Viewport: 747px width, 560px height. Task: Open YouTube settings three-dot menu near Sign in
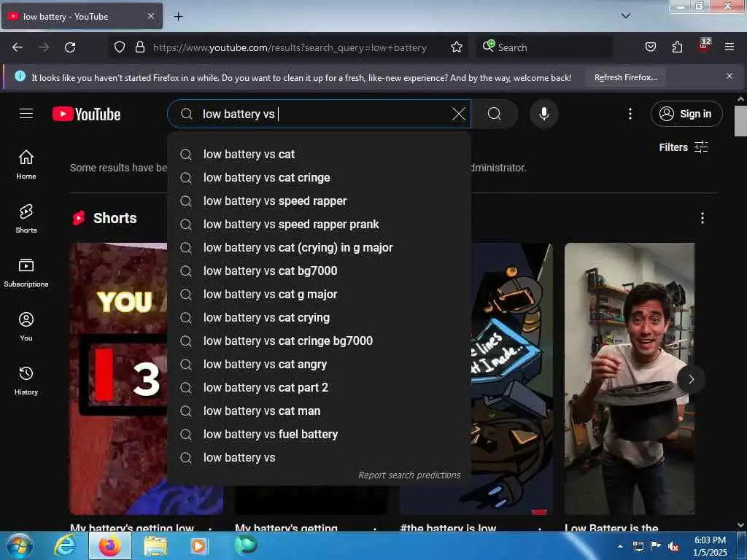(x=630, y=114)
